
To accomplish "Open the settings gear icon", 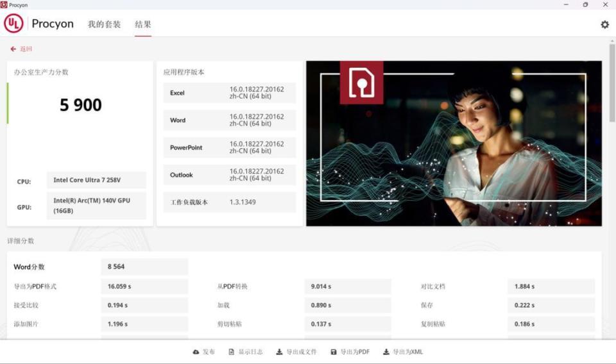I will coord(604,24).
